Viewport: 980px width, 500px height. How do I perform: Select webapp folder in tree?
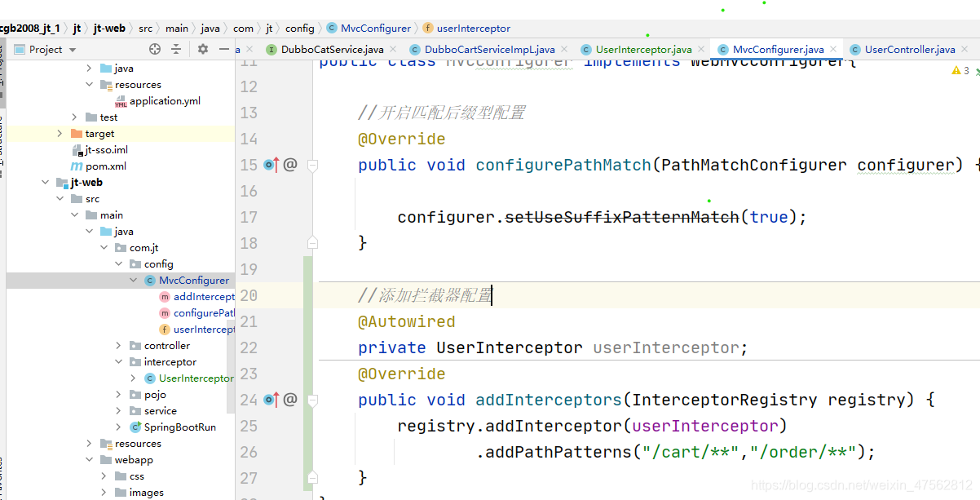click(x=126, y=460)
